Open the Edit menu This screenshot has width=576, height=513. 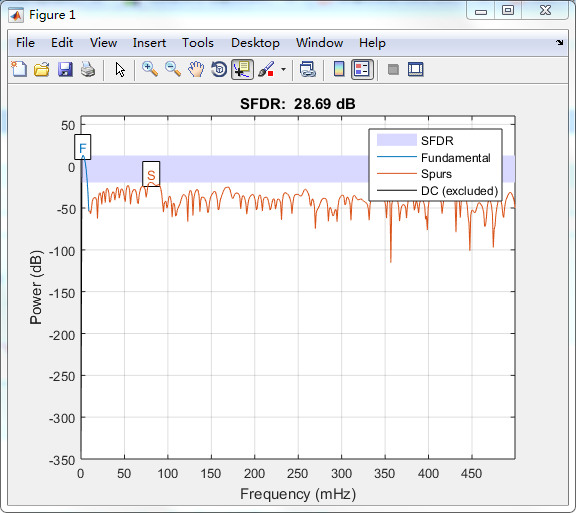pyautogui.click(x=62, y=43)
